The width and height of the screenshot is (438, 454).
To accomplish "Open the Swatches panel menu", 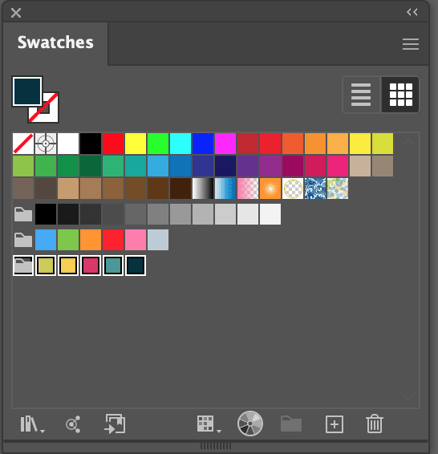I will pyautogui.click(x=410, y=44).
